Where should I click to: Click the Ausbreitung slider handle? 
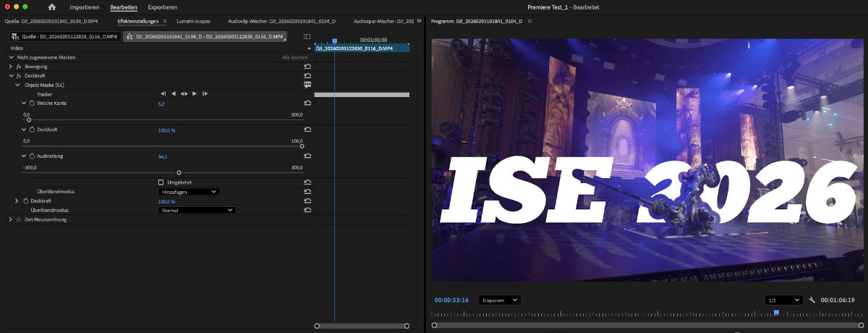coord(179,172)
